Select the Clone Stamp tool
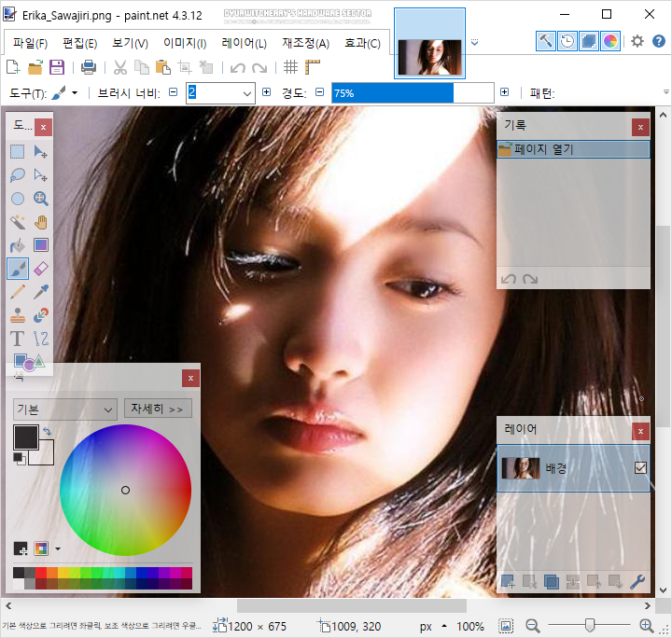Image resolution: width=672 pixels, height=638 pixels. 18,315
